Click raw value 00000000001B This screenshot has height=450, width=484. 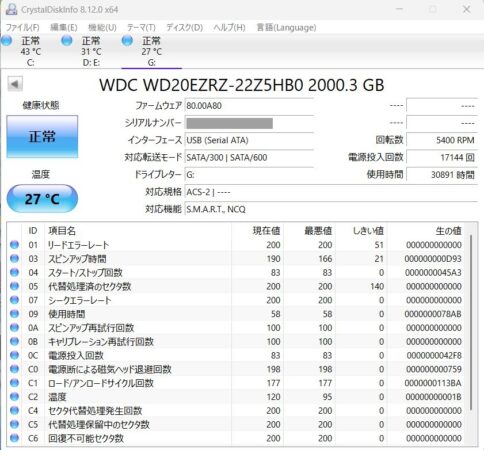pos(433,397)
